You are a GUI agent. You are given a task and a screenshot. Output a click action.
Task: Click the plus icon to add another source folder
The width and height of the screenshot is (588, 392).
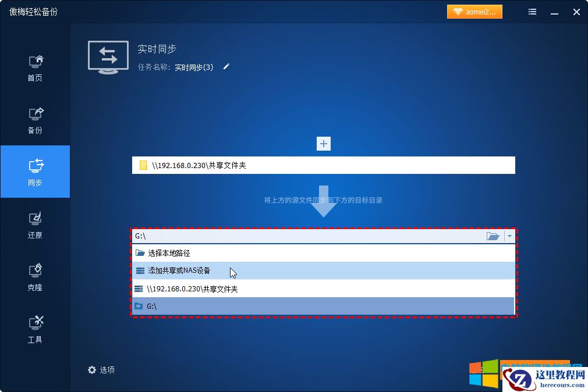[x=323, y=143]
